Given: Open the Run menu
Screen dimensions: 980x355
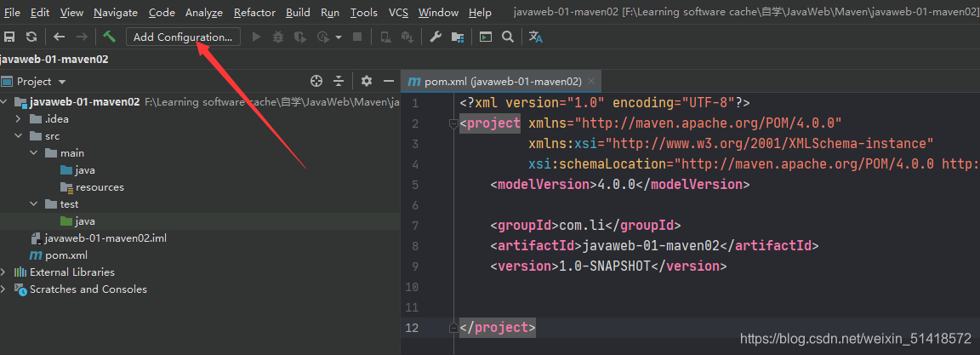Looking at the screenshot, I should (x=330, y=13).
